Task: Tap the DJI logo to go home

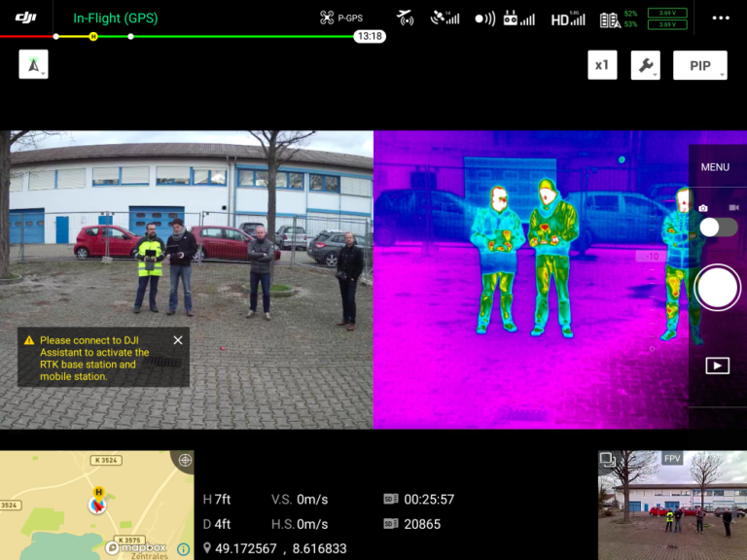Action: pyautogui.click(x=25, y=17)
